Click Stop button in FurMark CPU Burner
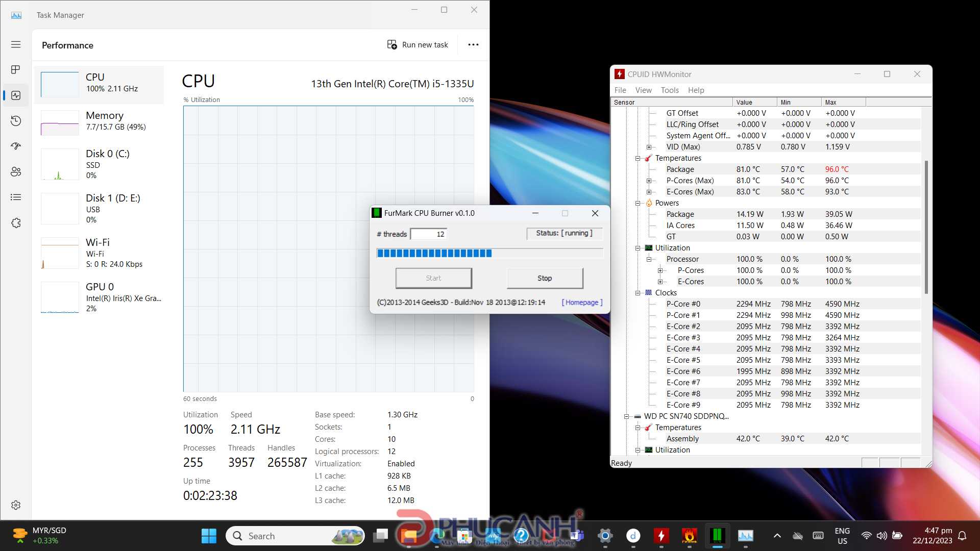 [545, 278]
